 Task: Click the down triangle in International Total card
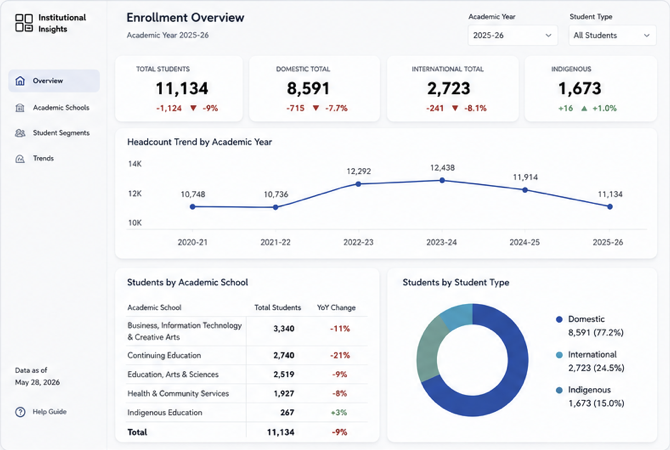tap(455, 108)
